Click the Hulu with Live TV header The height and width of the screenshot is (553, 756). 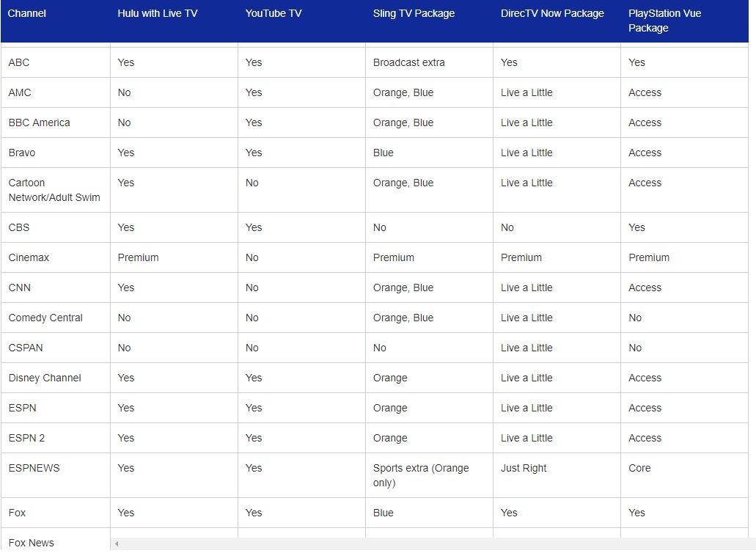click(158, 13)
